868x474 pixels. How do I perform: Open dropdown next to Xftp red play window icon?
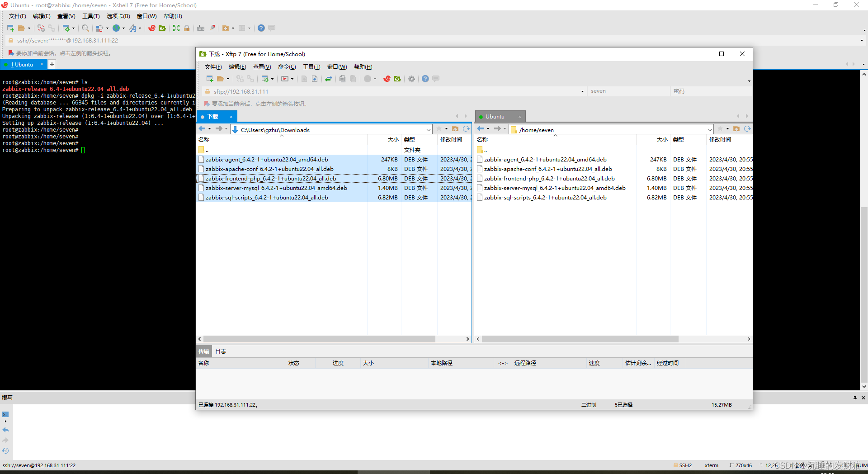click(292, 79)
